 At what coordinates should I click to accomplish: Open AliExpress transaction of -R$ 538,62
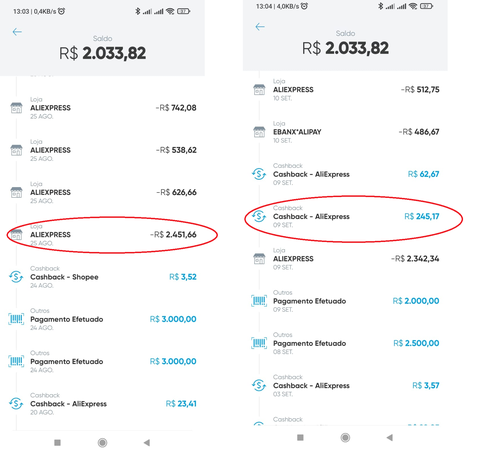pyautogui.click(x=103, y=150)
